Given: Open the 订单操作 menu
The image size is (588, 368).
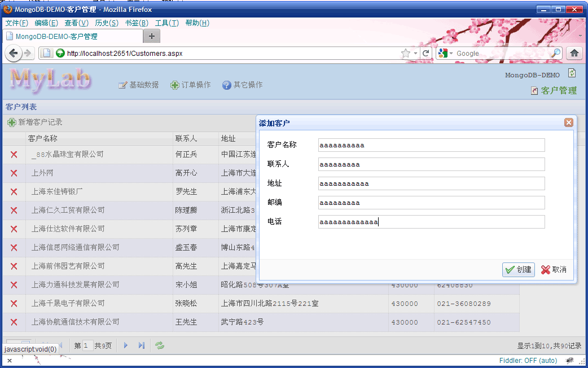Looking at the screenshot, I should pos(191,85).
